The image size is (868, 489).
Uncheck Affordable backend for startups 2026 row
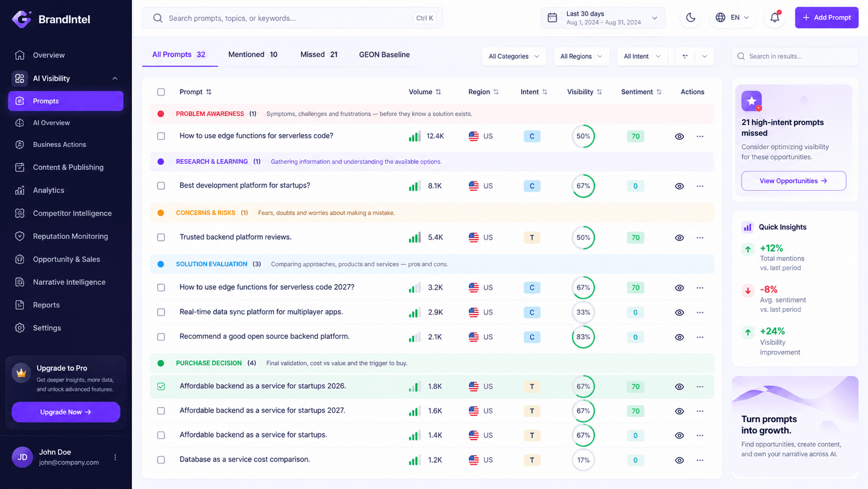pyautogui.click(x=161, y=387)
